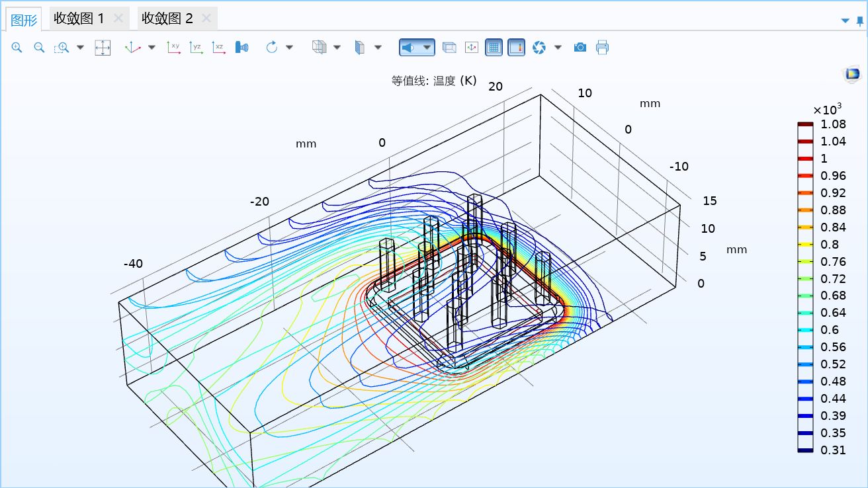
Task: Switch to the YZ view
Action: [196, 48]
